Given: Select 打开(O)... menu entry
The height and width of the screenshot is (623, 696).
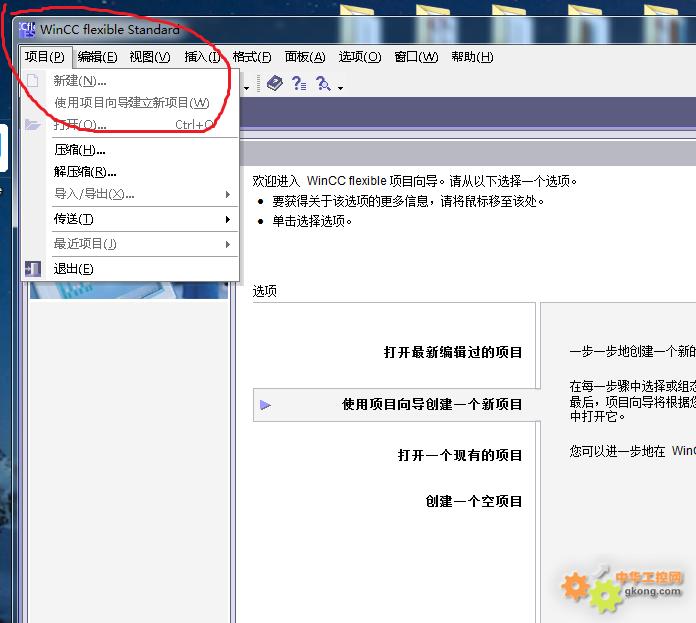Looking at the screenshot, I should [x=130, y=125].
